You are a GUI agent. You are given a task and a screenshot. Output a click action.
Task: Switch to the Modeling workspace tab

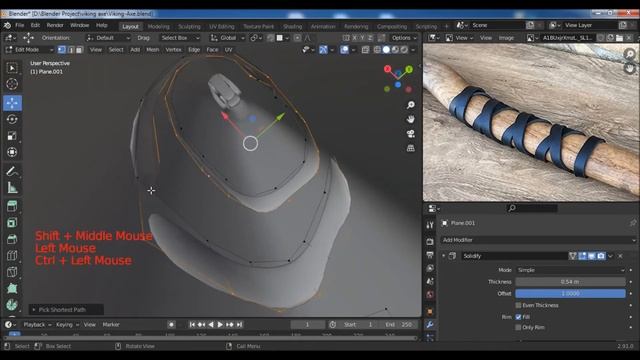coord(158,27)
